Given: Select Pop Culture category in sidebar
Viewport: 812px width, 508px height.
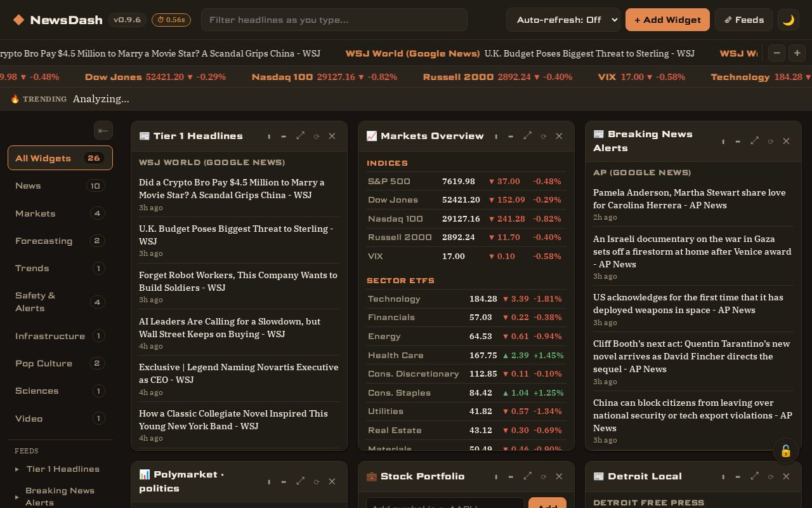Looking at the screenshot, I should [60, 363].
